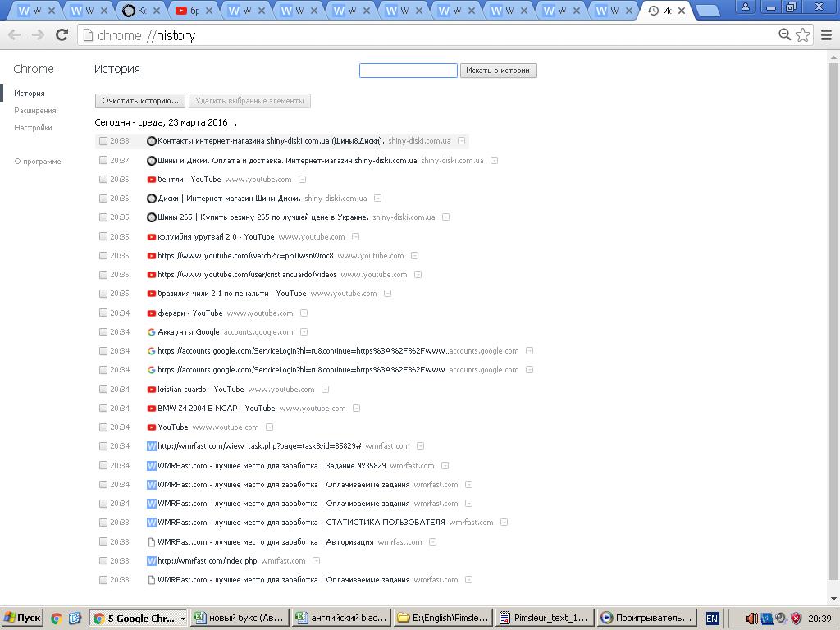Click page icon of 'WMRFast.com Авторизация' entry
Viewport: 840px width, 630px height.
click(x=152, y=542)
